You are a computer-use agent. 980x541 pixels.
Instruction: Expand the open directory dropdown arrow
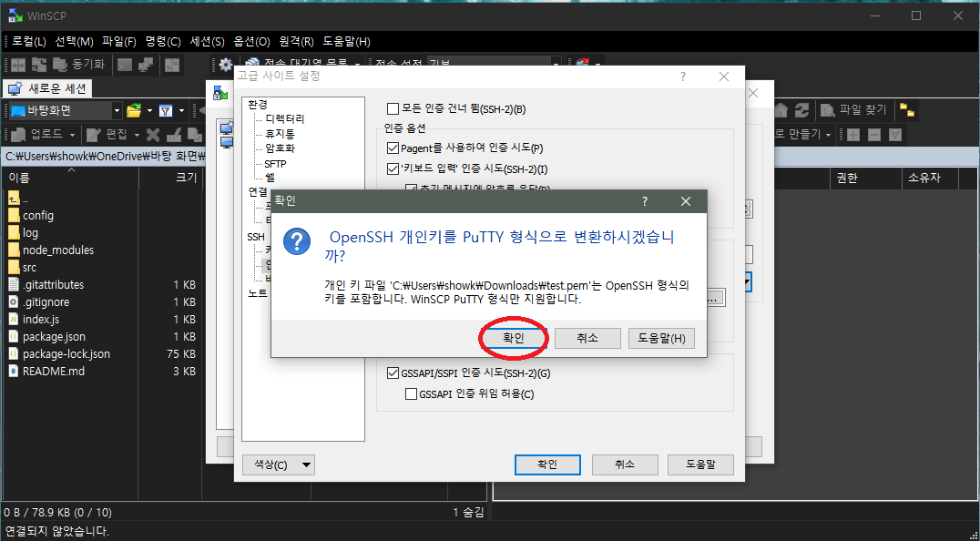(149, 110)
